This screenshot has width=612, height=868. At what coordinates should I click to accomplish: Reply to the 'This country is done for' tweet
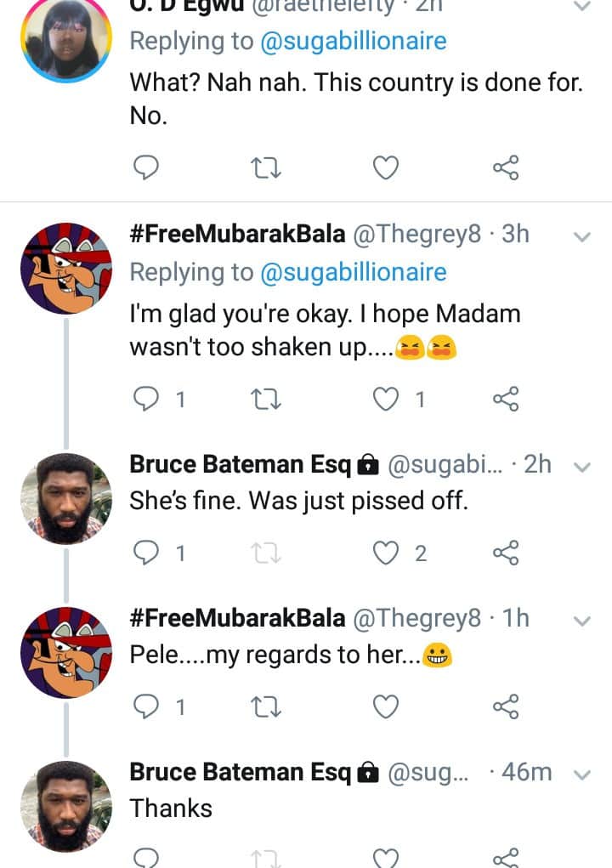146,169
